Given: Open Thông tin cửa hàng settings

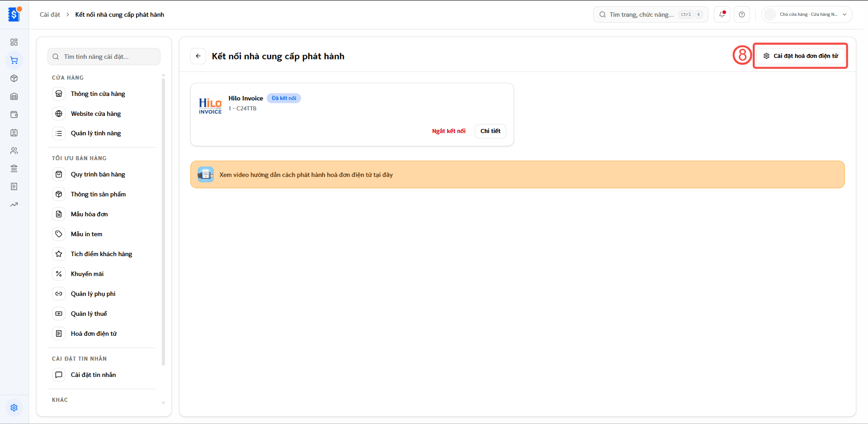Looking at the screenshot, I should tap(104, 94).
